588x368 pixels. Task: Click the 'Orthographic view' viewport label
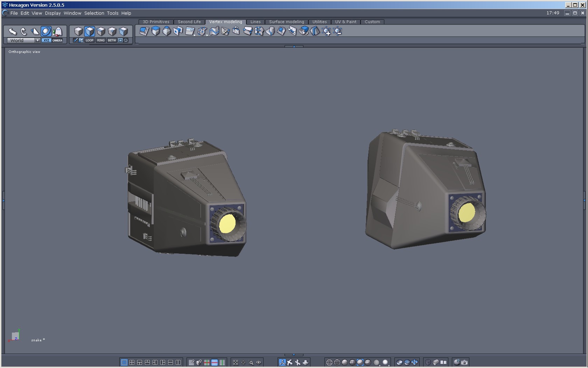[24, 52]
